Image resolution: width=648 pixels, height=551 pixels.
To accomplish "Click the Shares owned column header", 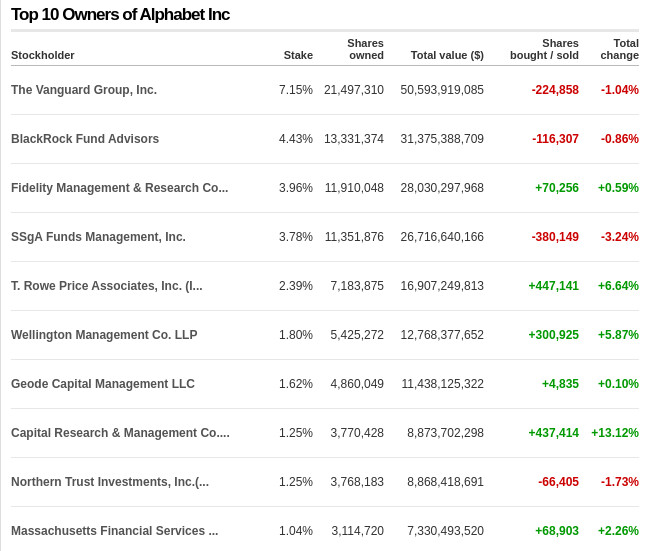I will tap(365, 49).
